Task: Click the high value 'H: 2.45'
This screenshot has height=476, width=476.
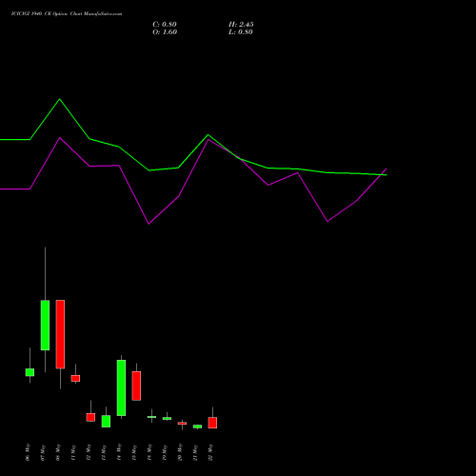Action: (241, 25)
